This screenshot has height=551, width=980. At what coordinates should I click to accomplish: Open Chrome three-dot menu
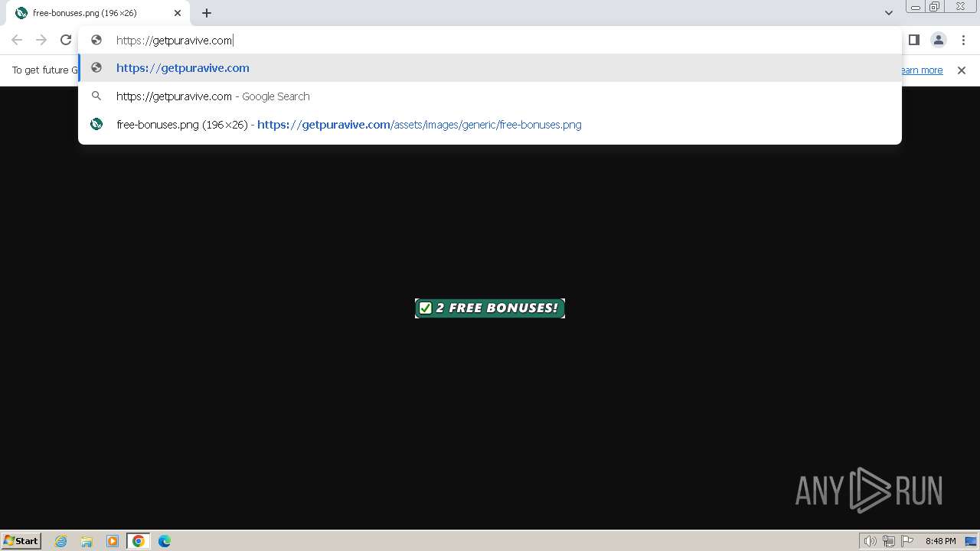tap(963, 40)
